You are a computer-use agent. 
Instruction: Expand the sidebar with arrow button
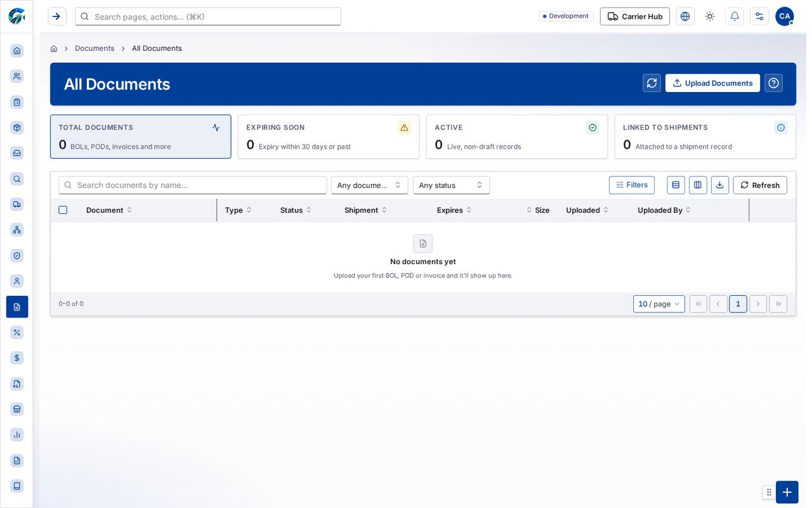pos(57,17)
